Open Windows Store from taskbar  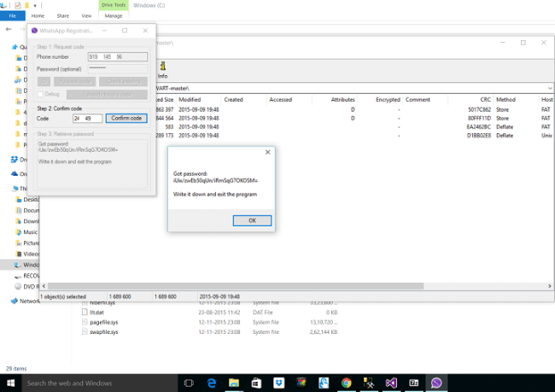(x=256, y=383)
